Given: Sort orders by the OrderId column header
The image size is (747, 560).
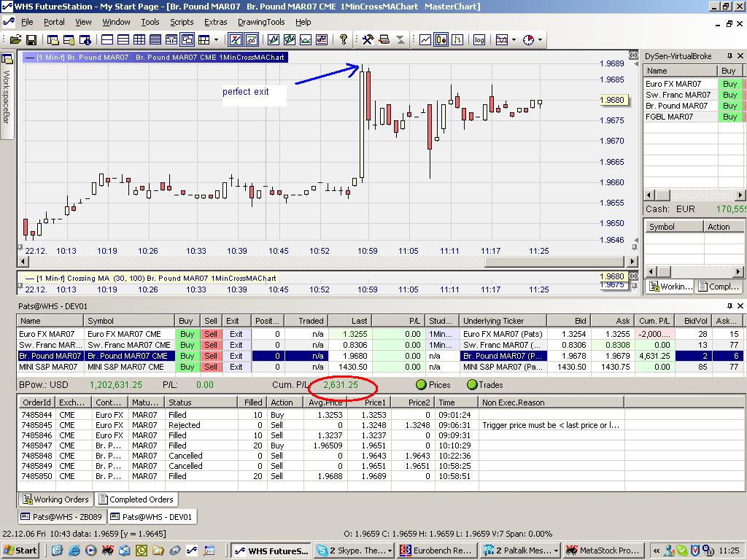Looking at the screenshot, I should pyautogui.click(x=36, y=402).
